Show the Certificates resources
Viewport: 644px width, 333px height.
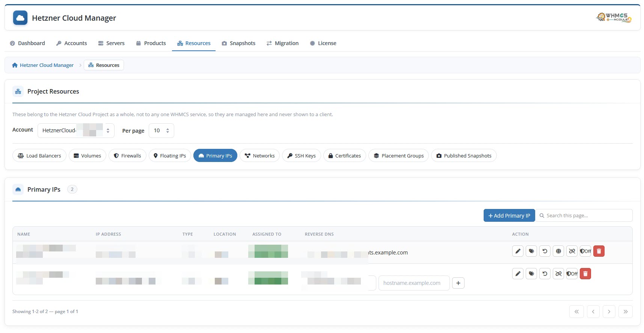(x=345, y=156)
